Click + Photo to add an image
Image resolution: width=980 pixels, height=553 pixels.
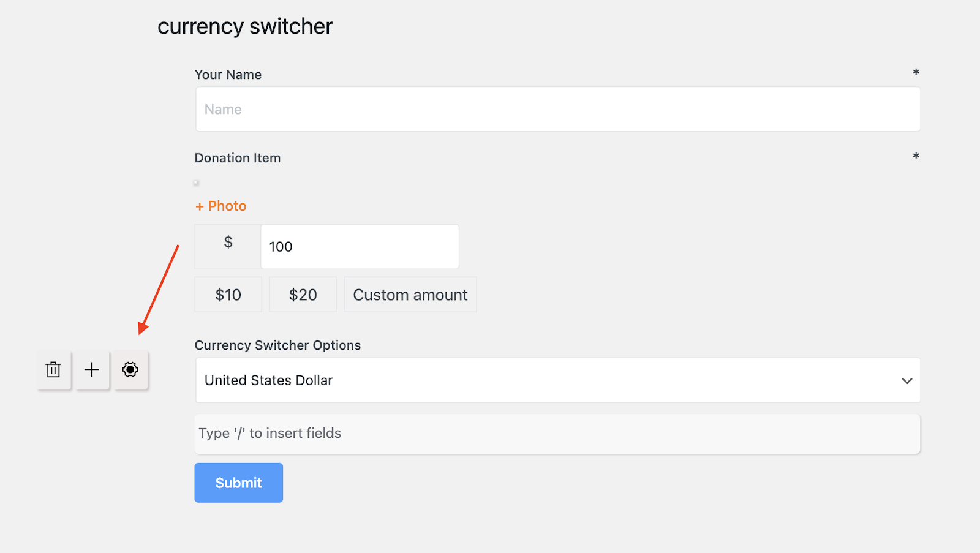click(220, 205)
